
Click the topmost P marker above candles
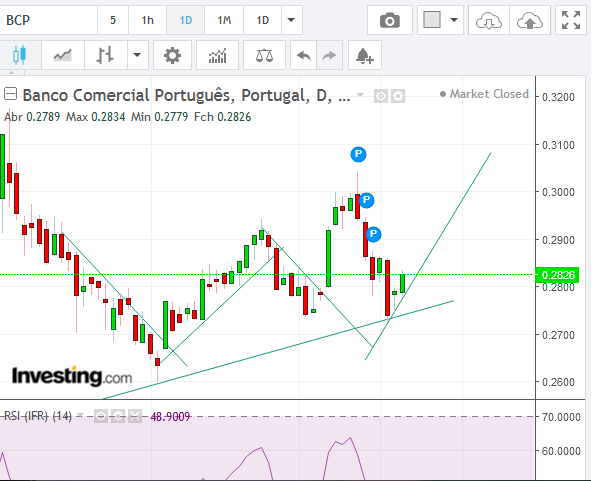[358, 154]
